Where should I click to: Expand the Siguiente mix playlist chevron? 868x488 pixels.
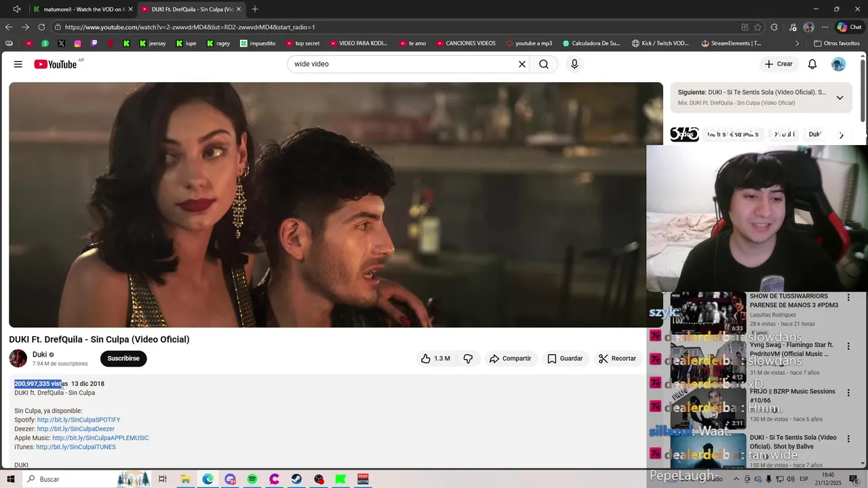click(840, 98)
